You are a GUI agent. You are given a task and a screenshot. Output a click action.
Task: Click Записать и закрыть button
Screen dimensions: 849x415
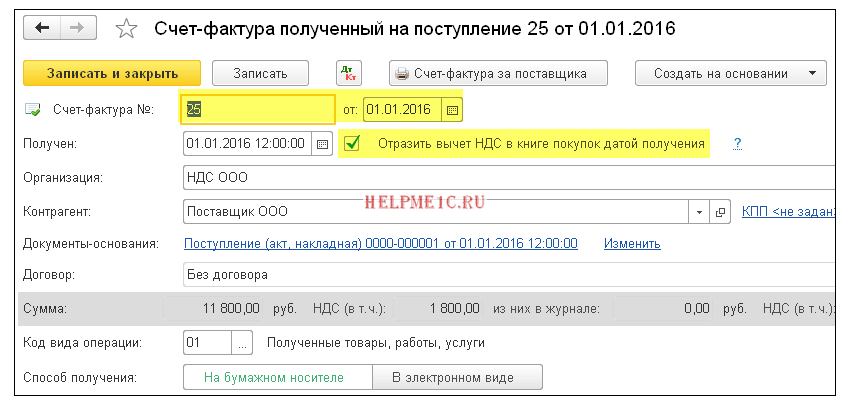pyautogui.click(x=112, y=73)
